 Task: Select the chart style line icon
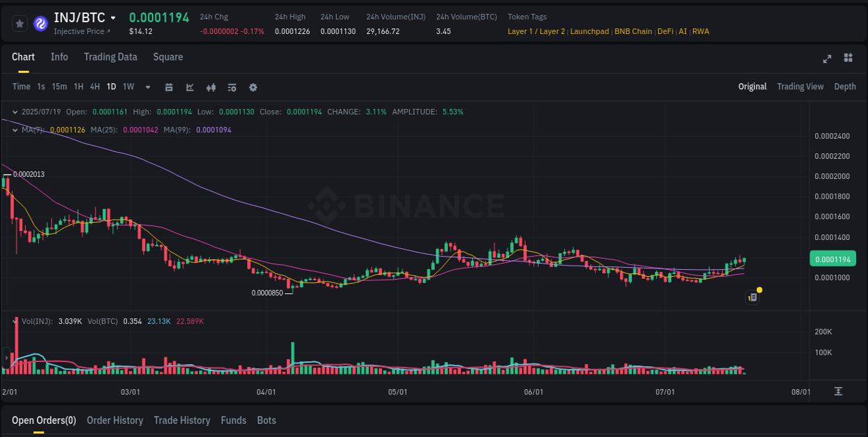pos(190,87)
